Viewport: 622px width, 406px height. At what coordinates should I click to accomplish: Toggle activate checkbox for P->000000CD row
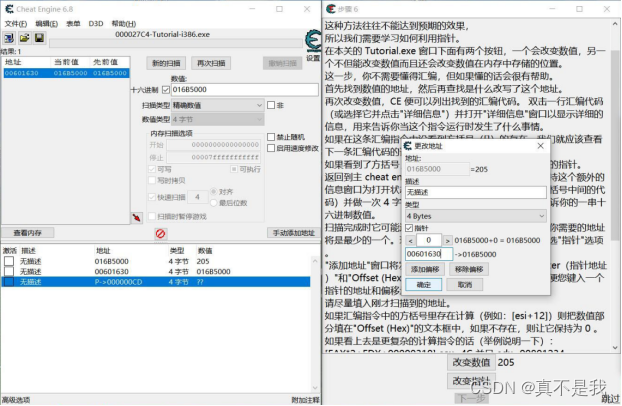coord(9,282)
